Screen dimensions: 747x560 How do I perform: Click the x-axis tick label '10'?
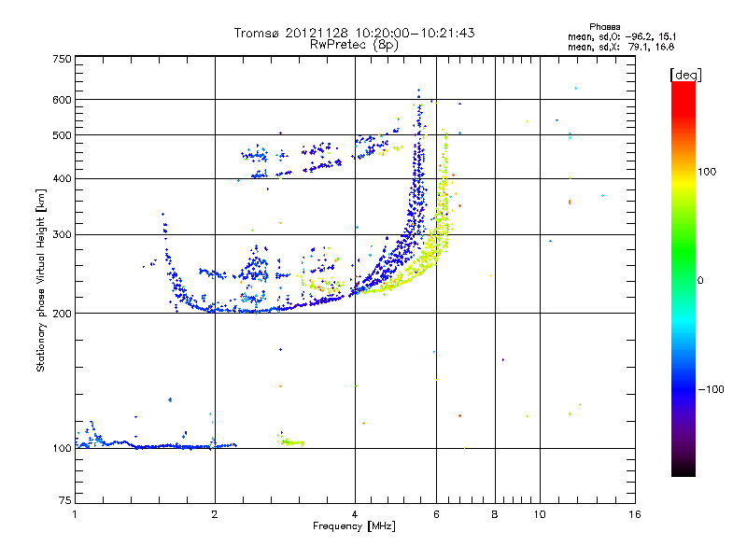[x=540, y=514]
